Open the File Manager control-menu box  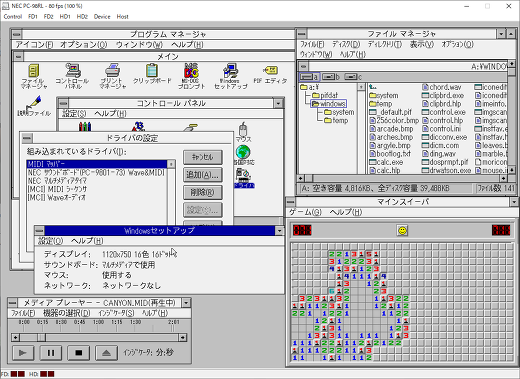coord(302,33)
